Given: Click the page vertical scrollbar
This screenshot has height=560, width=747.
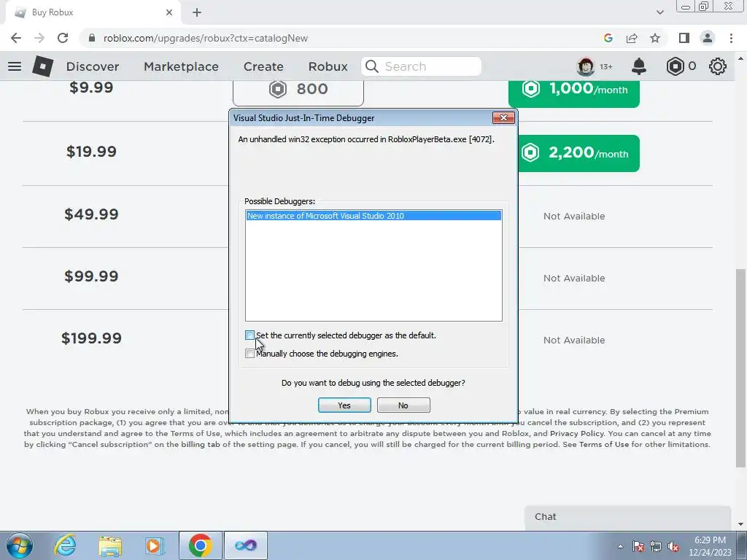Looking at the screenshot, I should click(740, 367).
